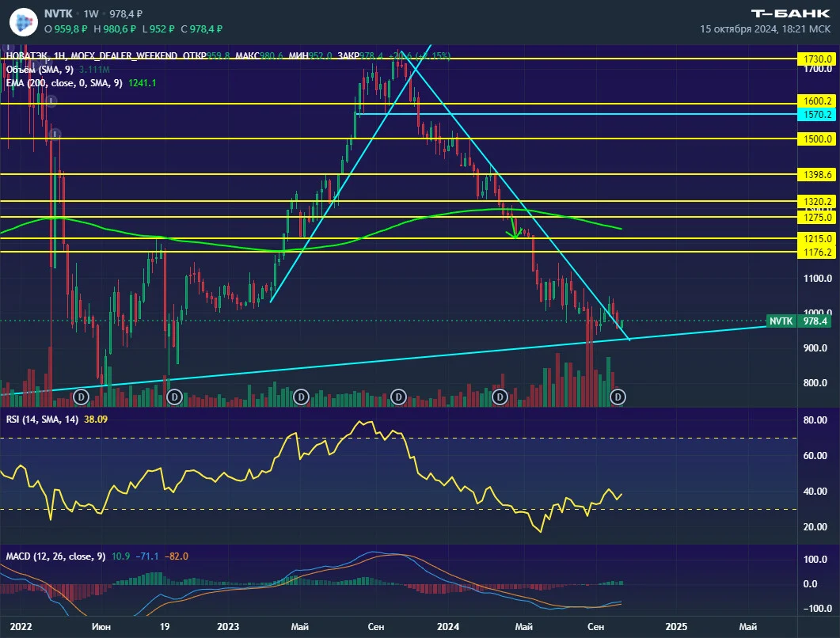The width and height of the screenshot is (840, 638).
Task: Click the 2024 time axis label
Action: [448, 627]
